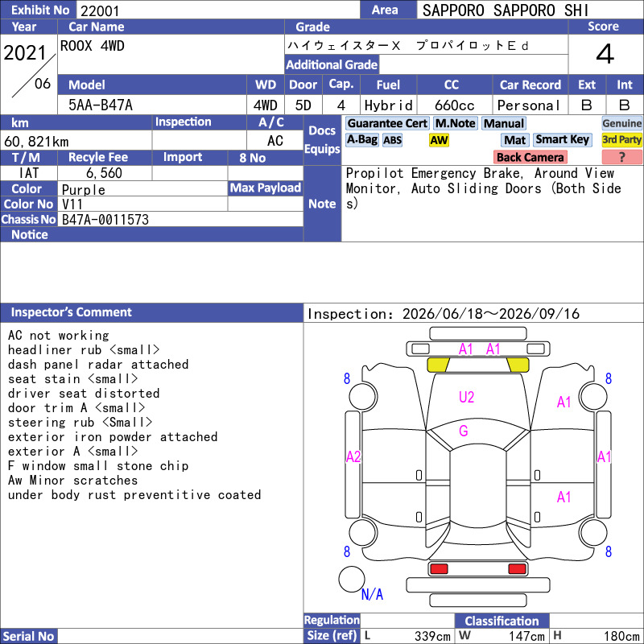Toggle the Genuine label
The height and width of the screenshot is (644, 644).
[621, 123]
